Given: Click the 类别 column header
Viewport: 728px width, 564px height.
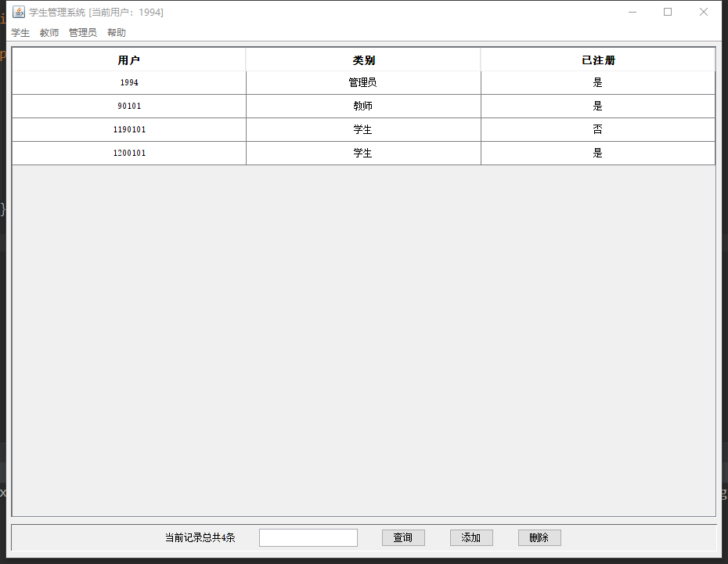Looking at the screenshot, I should pos(363,60).
